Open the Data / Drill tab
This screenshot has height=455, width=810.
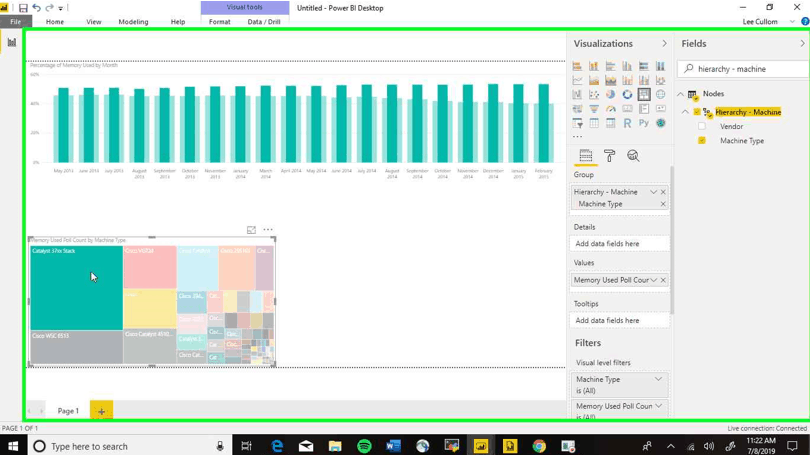click(x=264, y=22)
